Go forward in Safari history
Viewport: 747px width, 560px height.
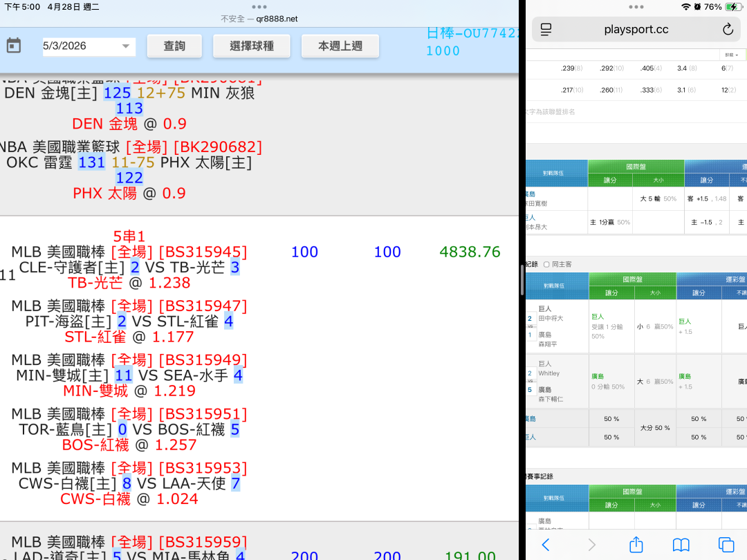click(x=591, y=544)
